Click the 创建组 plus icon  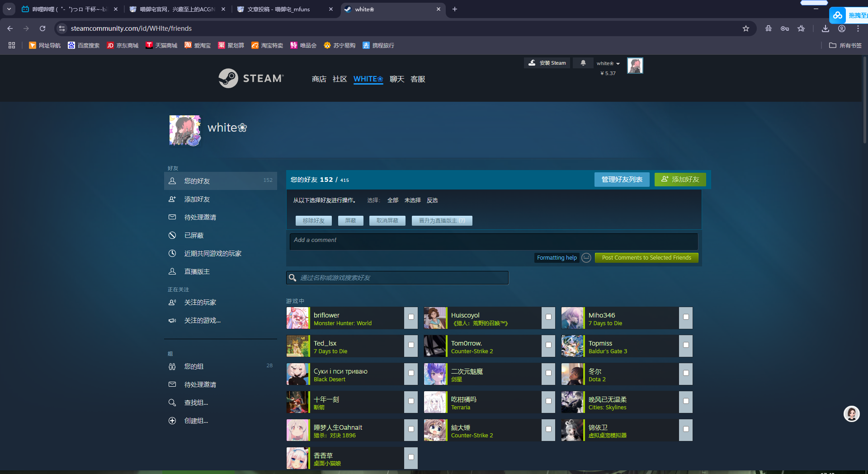click(x=172, y=421)
